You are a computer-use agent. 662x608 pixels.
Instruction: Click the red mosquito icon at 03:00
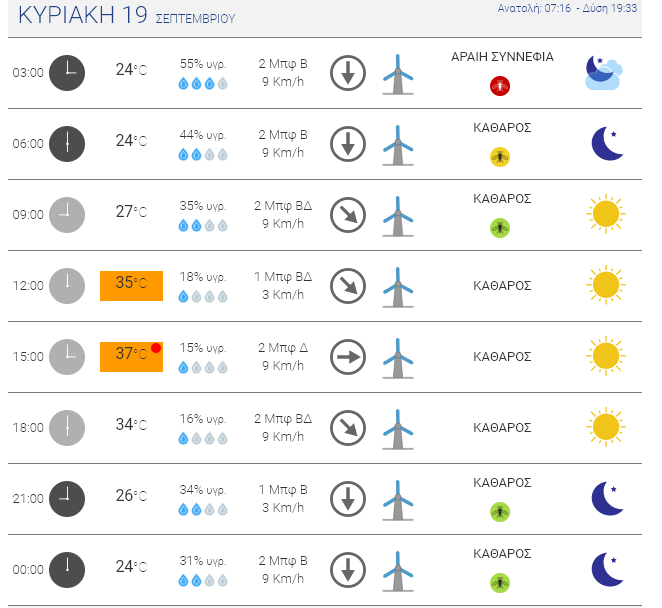click(499, 86)
